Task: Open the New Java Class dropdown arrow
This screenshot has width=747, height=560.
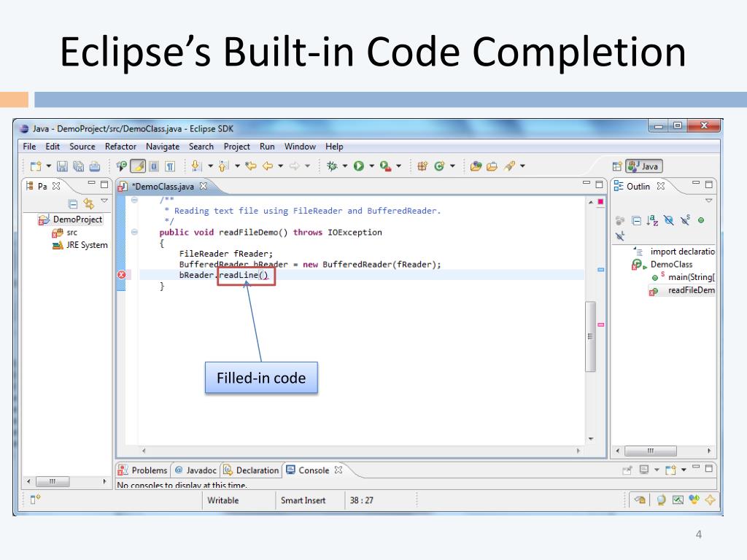Action: tap(452, 166)
